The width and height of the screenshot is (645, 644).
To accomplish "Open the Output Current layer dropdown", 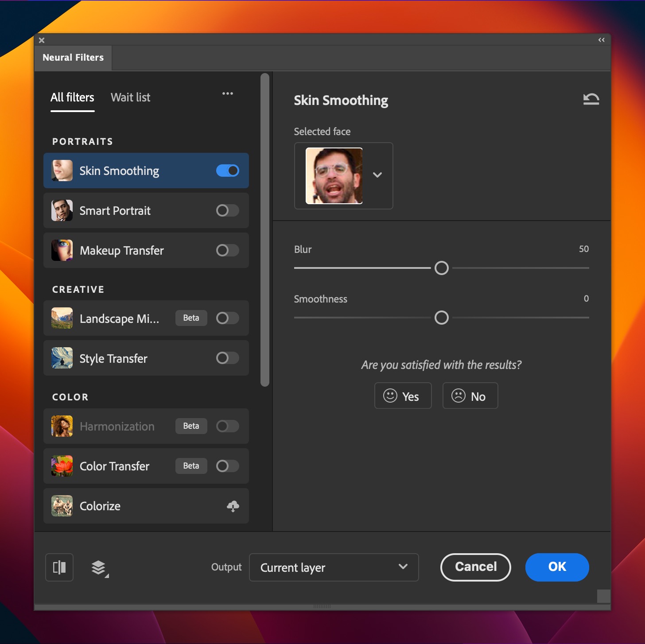I will [x=334, y=567].
